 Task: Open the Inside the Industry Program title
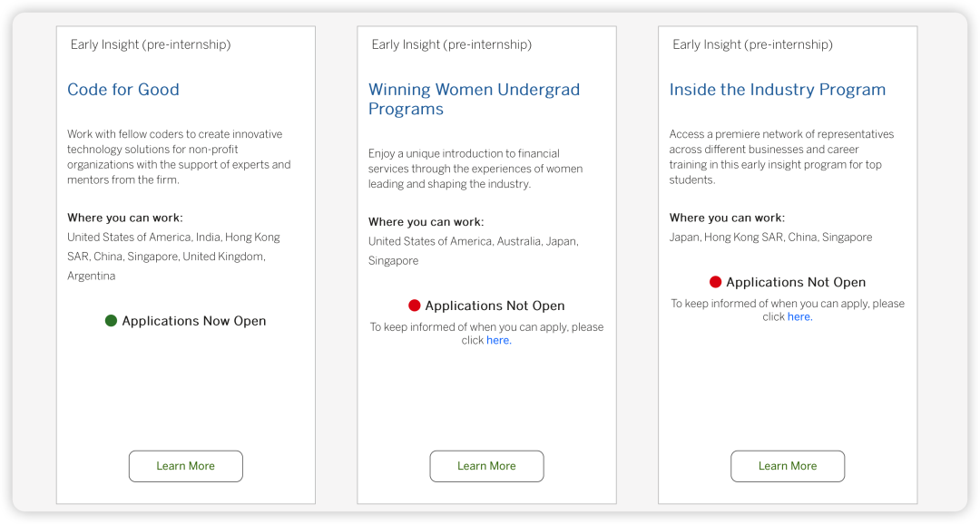click(778, 90)
